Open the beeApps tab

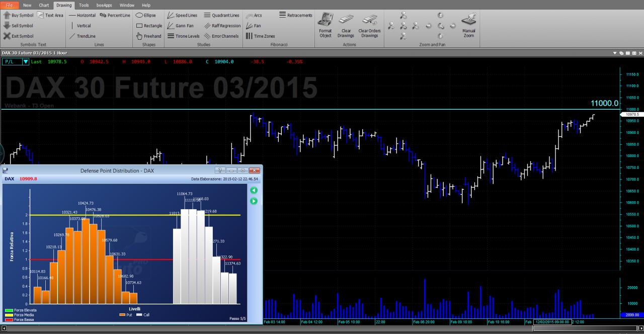(x=104, y=5)
